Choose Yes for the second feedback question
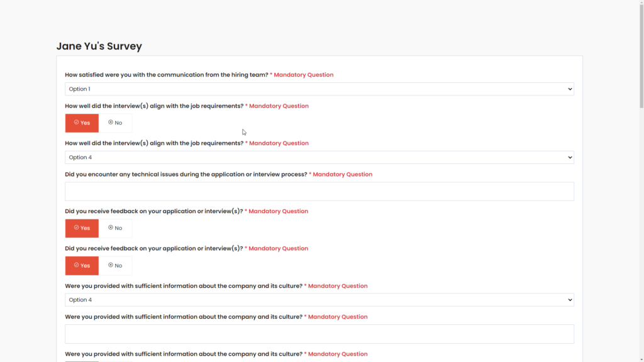The image size is (644, 362). pos(82,266)
